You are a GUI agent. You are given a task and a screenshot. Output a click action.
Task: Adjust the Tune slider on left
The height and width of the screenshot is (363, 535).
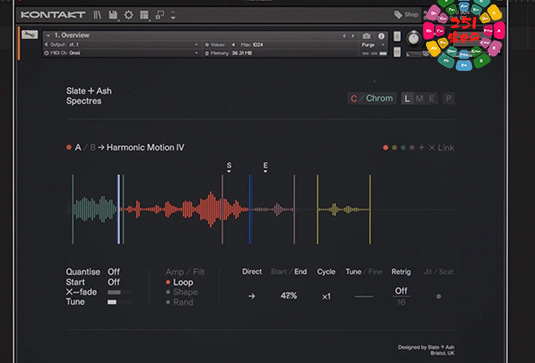[x=119, y=302]
